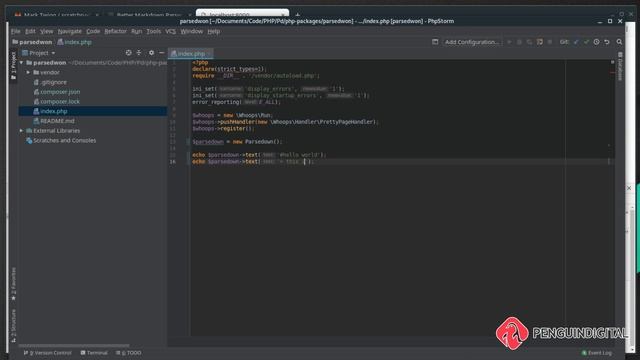This screenshot has height=360, width=640.
Task: Open the Navigate menu
Action: [70, 31]
